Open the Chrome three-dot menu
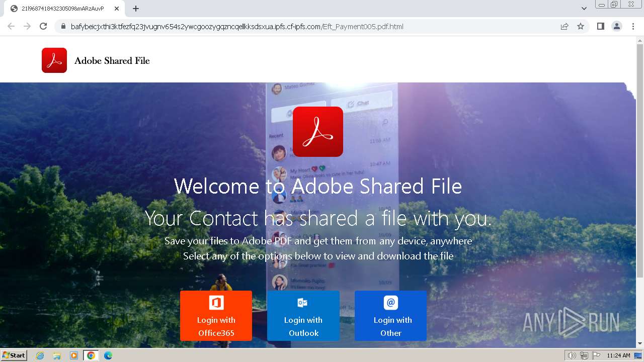 633,27
